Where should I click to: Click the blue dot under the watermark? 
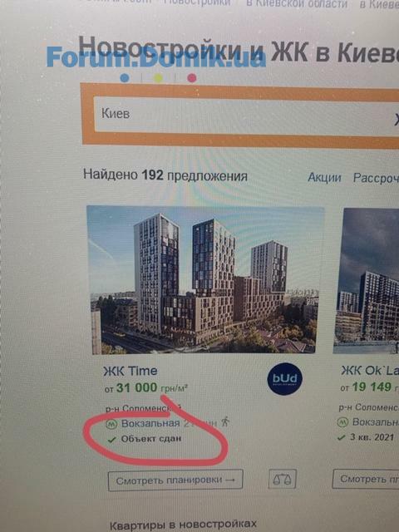125,78
